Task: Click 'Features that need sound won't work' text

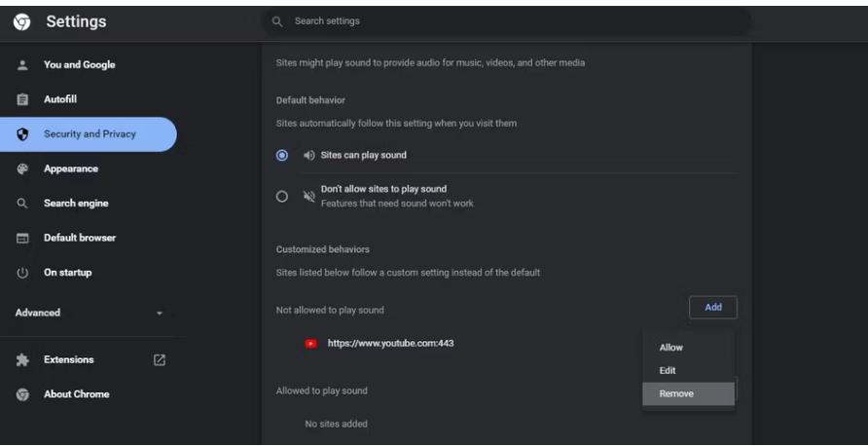Action: [x=397, y=204]
